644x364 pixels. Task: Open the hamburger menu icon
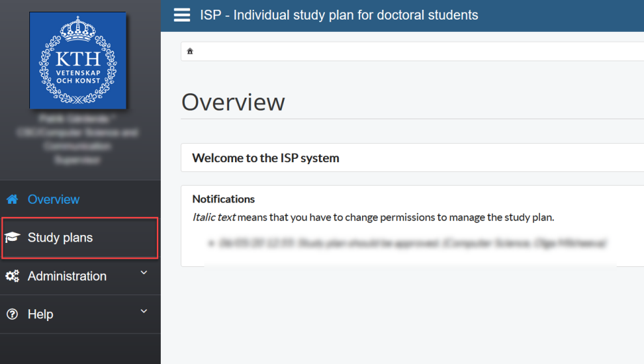pos(182,15)
